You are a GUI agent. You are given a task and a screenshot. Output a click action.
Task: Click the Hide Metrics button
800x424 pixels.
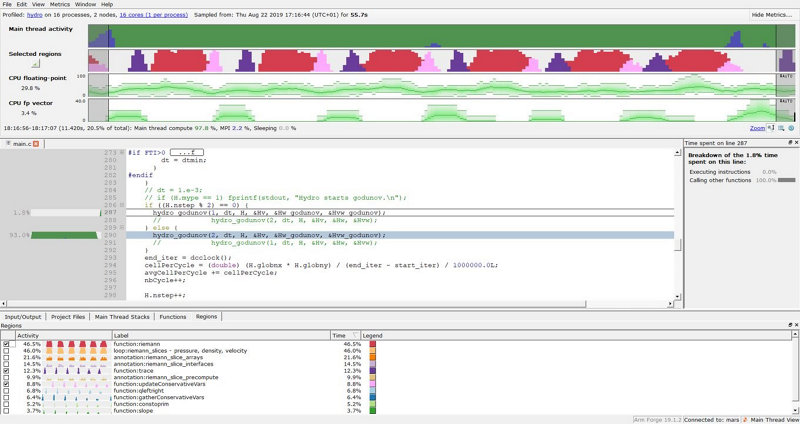[771, 15]
